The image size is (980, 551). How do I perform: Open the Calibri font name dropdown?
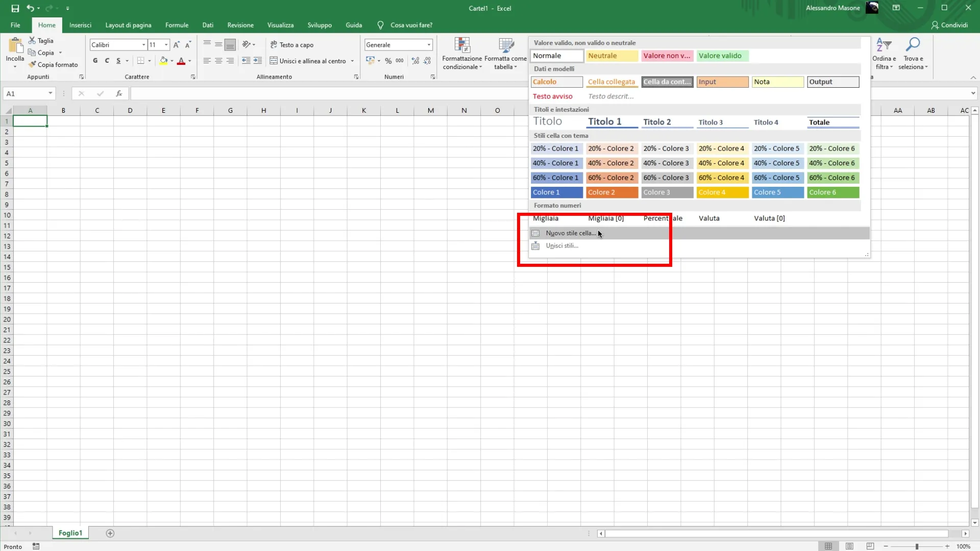click(143, 45)
